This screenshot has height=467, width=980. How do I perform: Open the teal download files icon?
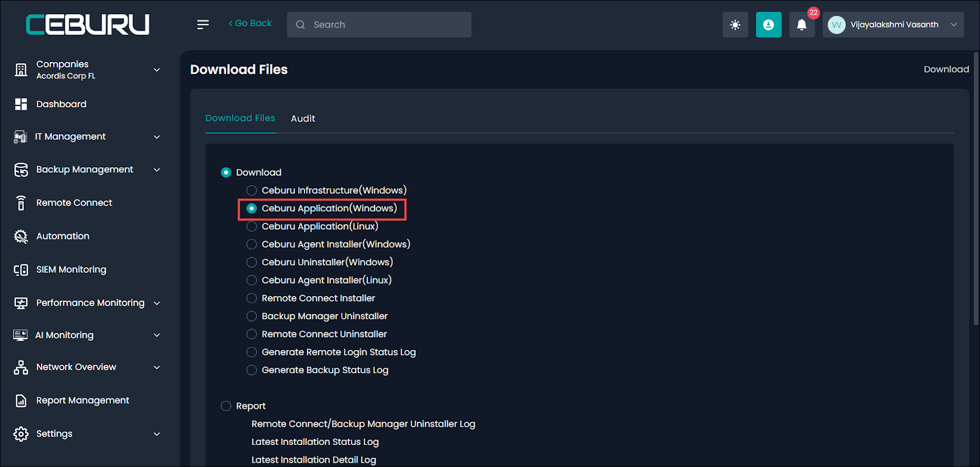click(x=768, y=25)
